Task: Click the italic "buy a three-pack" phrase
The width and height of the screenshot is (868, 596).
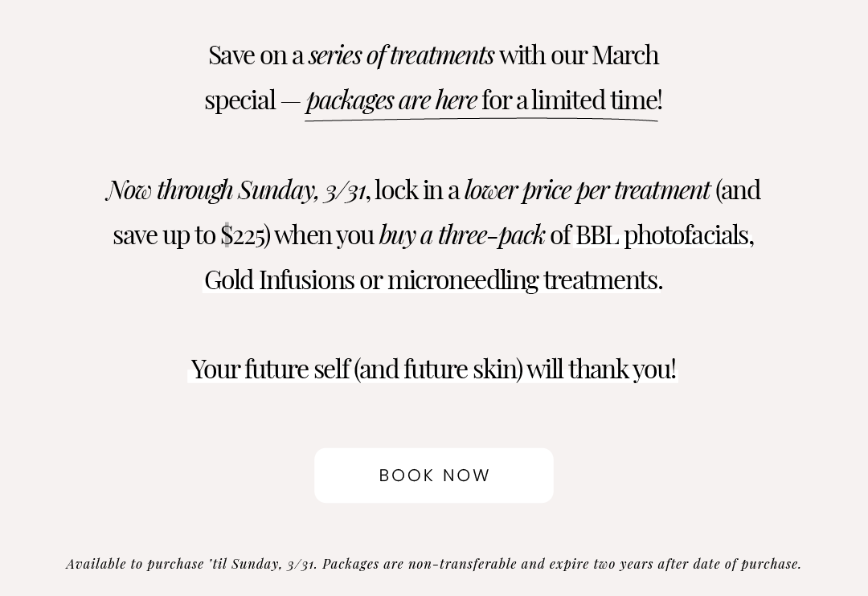Action: pos(462,235)
